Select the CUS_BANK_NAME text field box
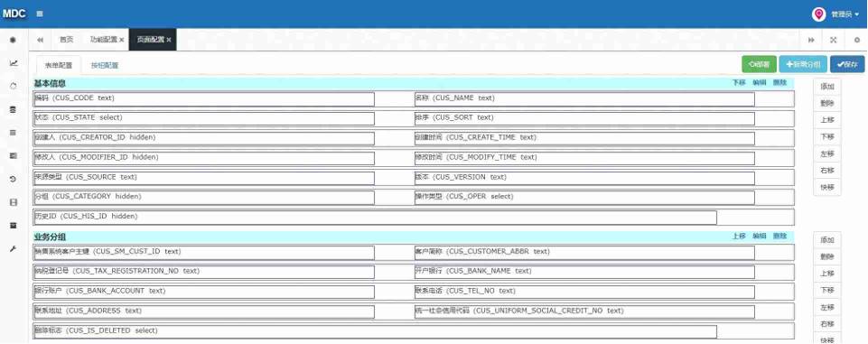 click(x=584, y=272)
